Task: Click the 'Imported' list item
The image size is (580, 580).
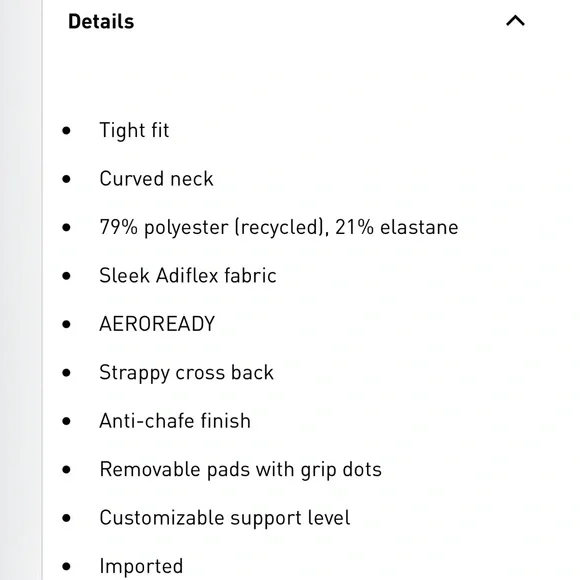Action: tap(141, 566)
